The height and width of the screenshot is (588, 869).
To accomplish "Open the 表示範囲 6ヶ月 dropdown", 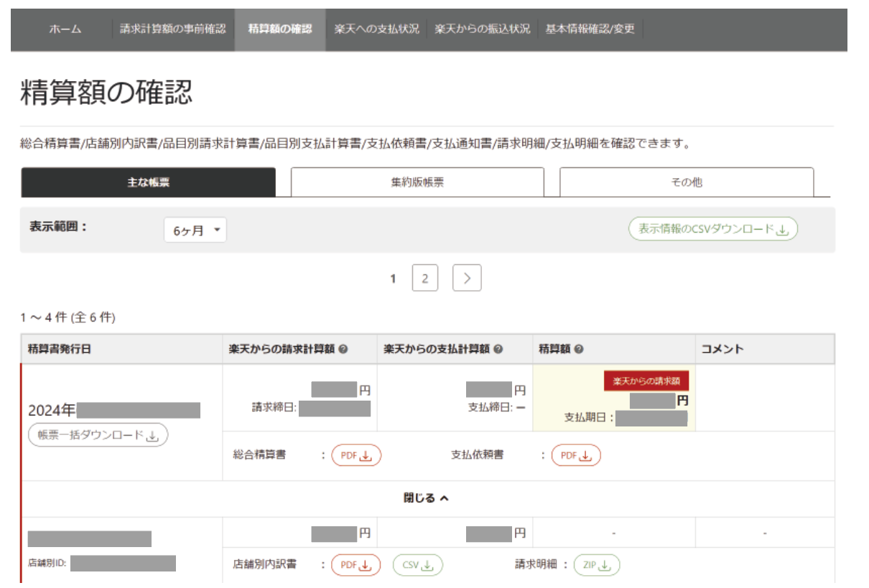I will (x=195, y=230).
